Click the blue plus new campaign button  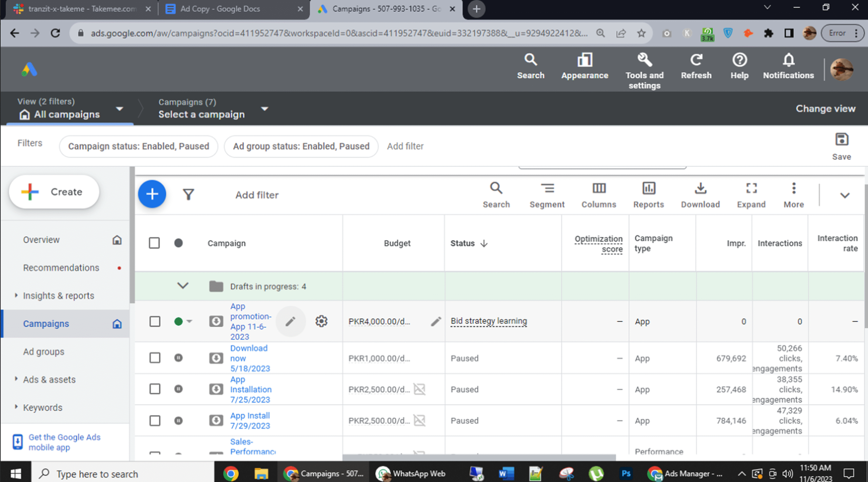point(152,194)
